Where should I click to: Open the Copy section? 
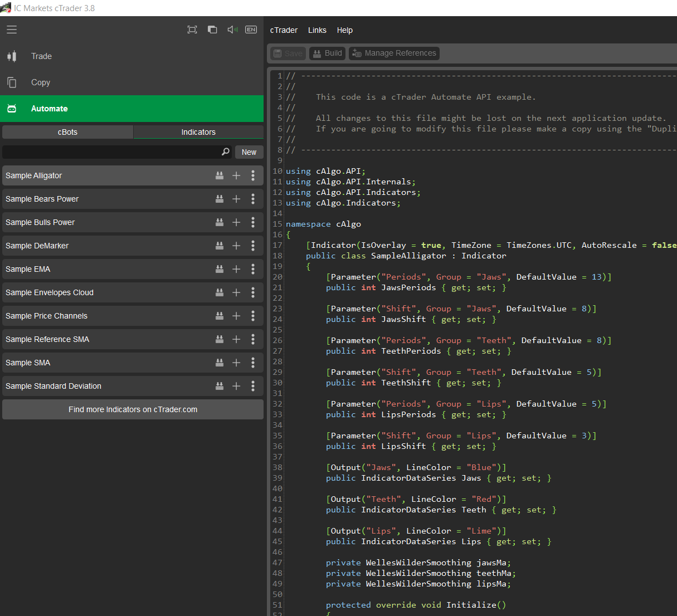[131, 82]
